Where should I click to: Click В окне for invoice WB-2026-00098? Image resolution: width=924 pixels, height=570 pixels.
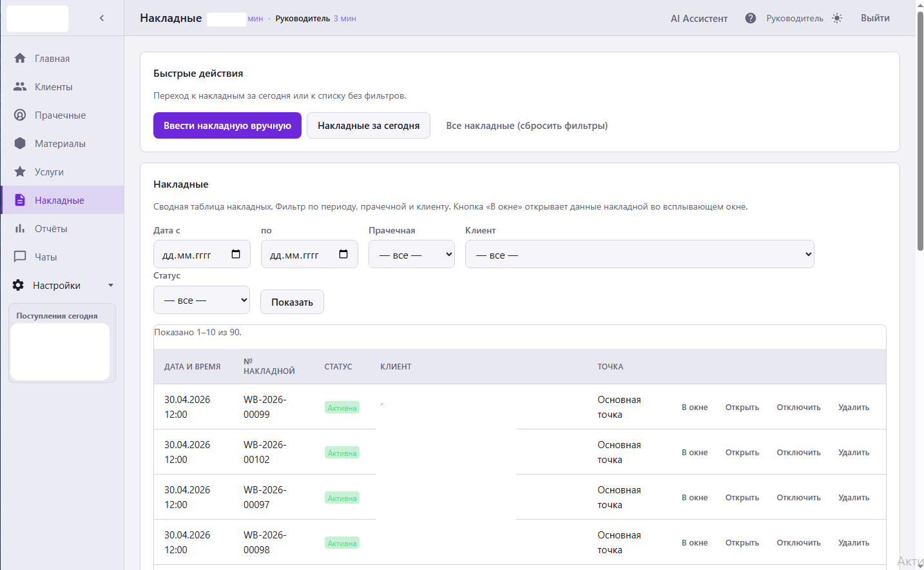pyautogui.click(x=695, y=542)
